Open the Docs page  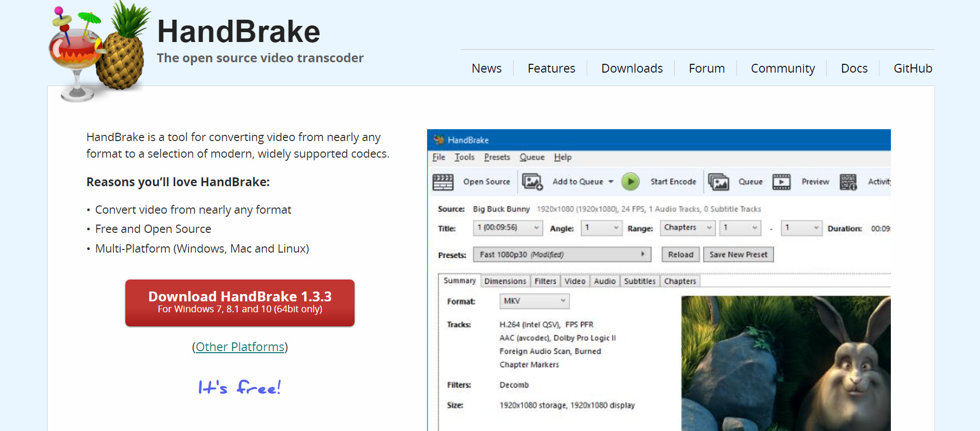coord(854,68)
